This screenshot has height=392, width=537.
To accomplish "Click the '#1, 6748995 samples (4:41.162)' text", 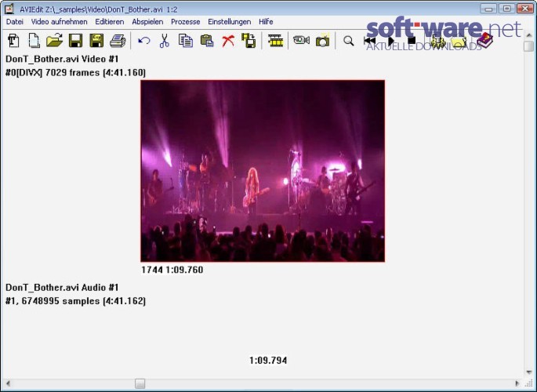I will (76, 301).
